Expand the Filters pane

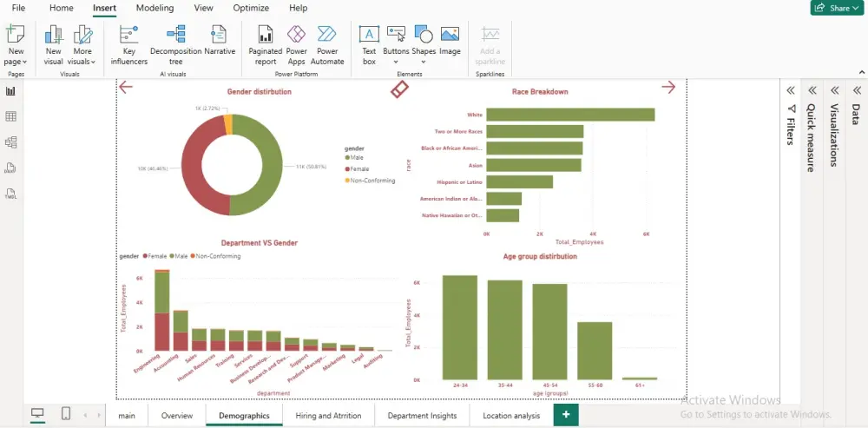pyautogui.click(x=791, y=90)
